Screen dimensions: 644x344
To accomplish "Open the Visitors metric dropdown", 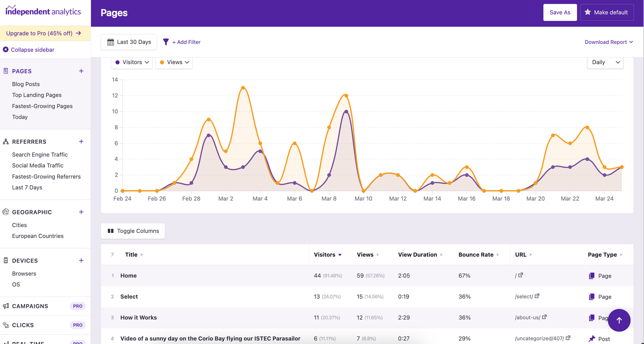I will click(x=132, y=62).
